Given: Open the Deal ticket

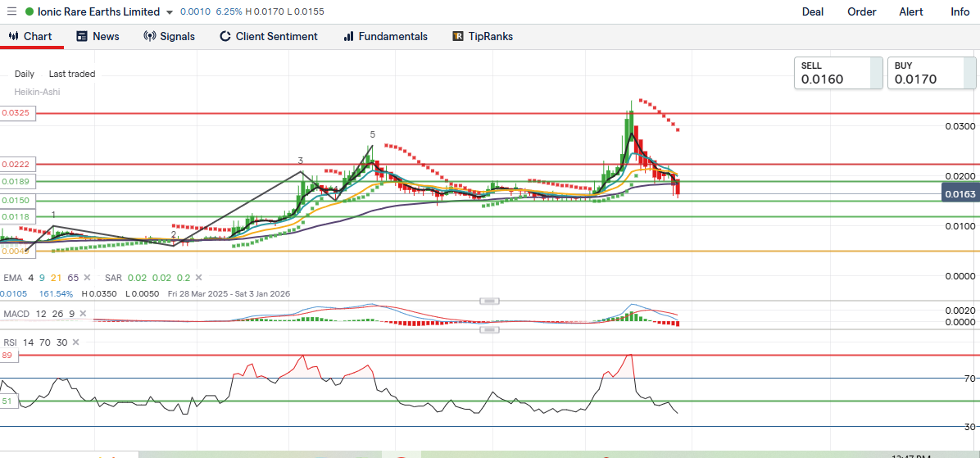Looking at the screenshot, I should [x=813, y=12].
